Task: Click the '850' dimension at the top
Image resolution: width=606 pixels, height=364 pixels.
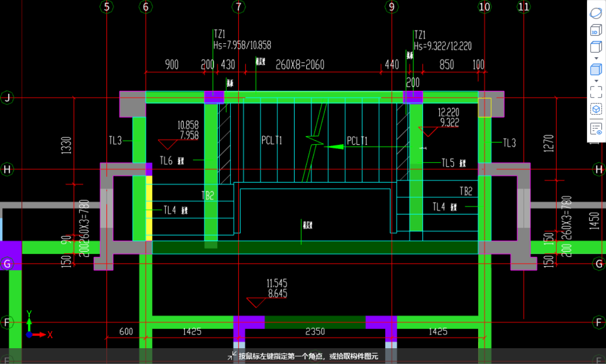Action: point(447,65)
